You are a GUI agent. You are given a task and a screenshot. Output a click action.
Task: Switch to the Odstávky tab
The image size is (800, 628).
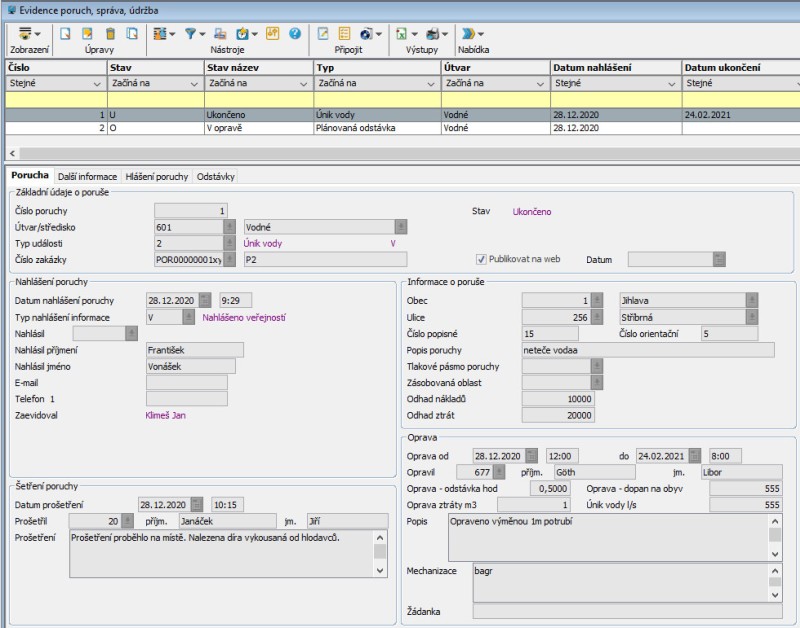click(216, 176)
